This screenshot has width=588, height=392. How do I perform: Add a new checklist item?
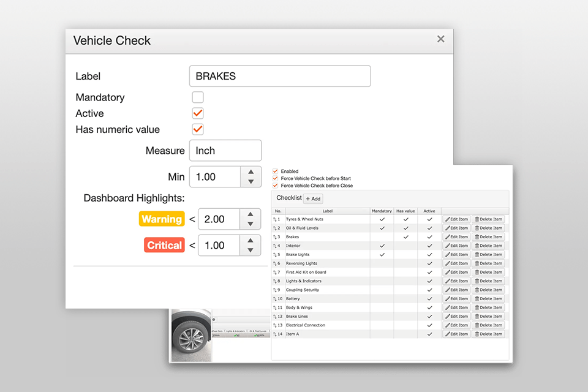(x=313, y=199)
